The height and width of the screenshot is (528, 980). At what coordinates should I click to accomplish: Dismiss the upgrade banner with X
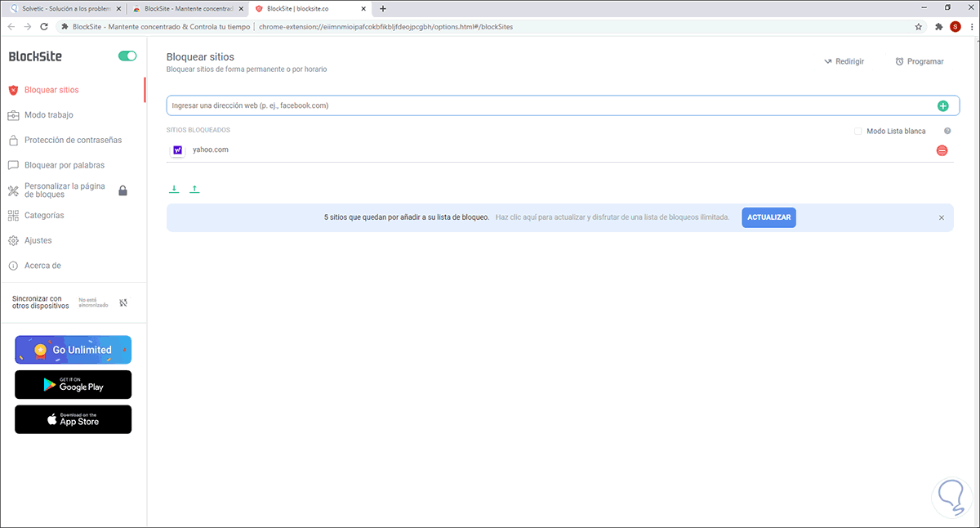[942, 217]
